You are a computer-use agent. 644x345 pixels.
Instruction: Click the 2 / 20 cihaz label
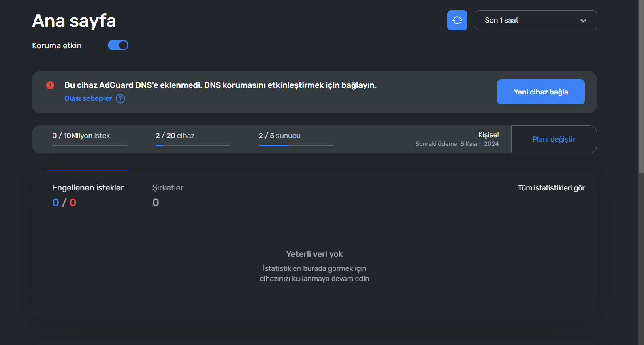coord(175,136)
